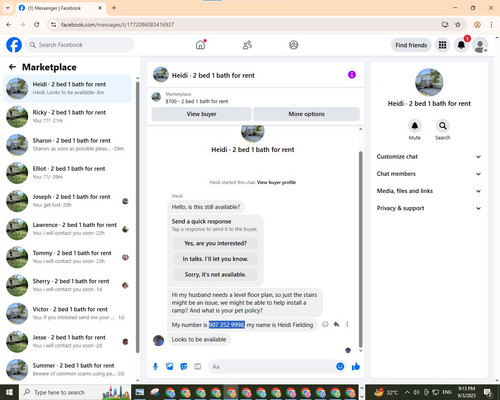Open Jesse conversation in list
This screenshot has width=500, height=400.
67,341
